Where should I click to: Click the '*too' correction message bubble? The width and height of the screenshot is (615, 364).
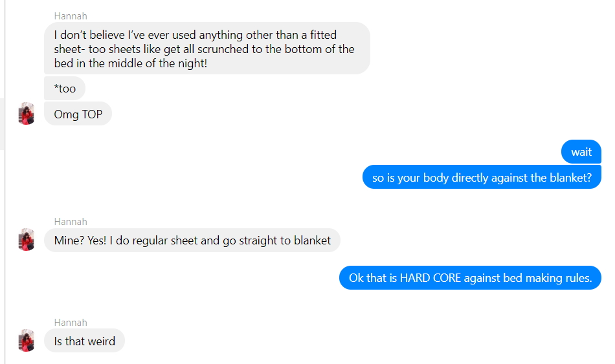[x=65, y=89]
